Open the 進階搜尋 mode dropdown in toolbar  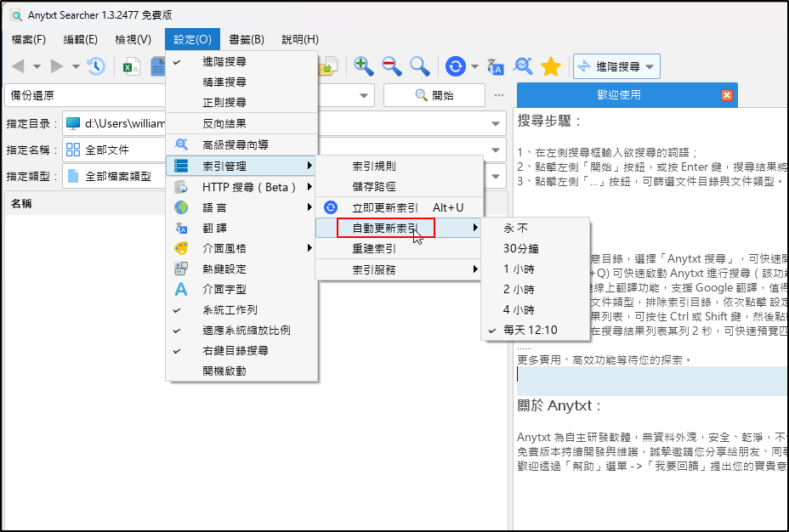pos(617,66)
